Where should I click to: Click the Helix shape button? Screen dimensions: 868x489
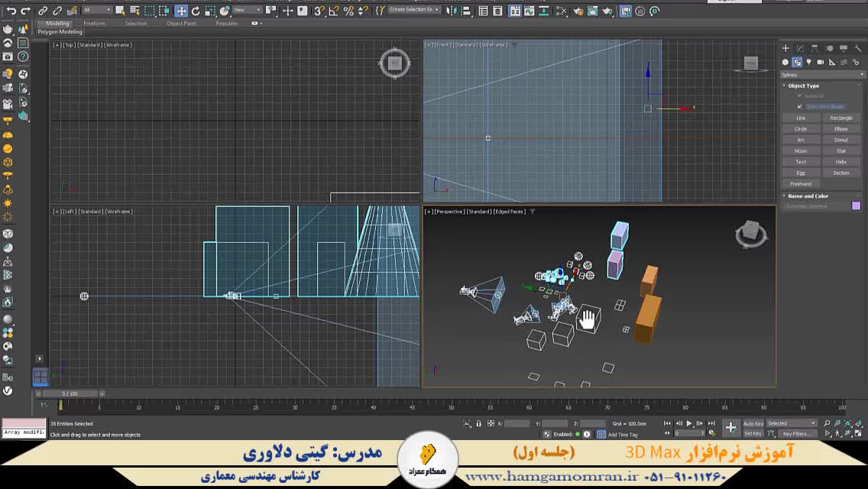(x=840, y=162)
